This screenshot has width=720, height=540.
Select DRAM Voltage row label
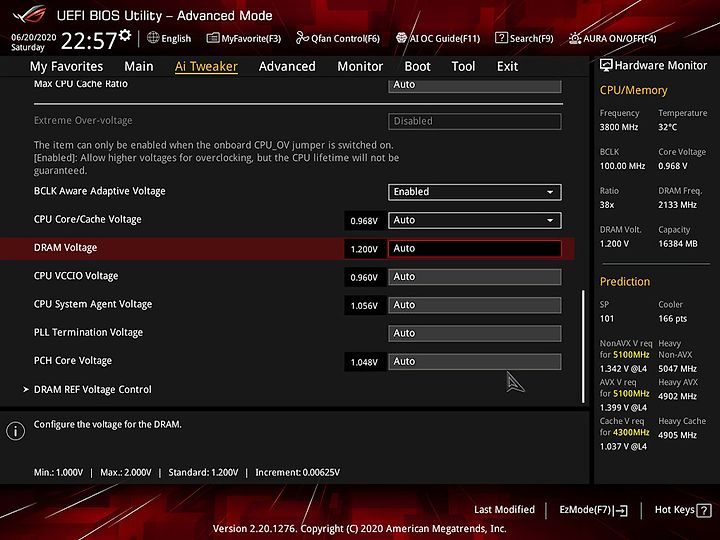coord(65,248)
